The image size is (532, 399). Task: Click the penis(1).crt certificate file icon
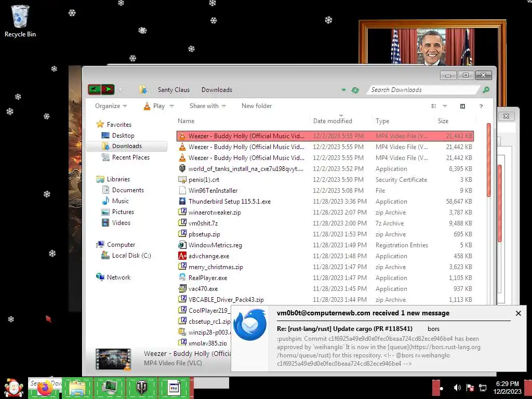[182, 179]
